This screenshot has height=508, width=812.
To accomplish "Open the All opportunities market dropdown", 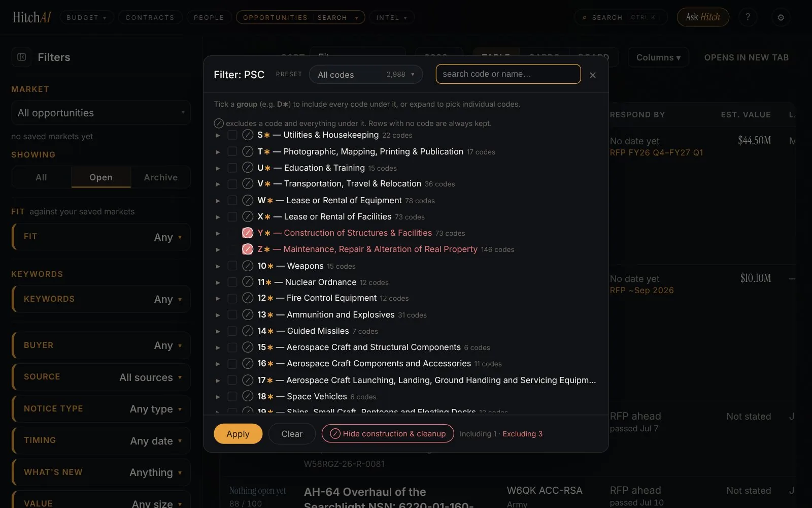I will pos(101,113).
